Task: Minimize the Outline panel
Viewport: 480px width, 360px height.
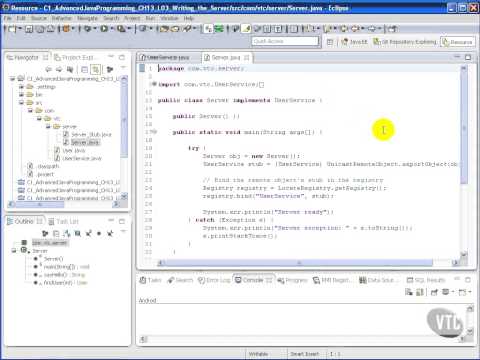Action: pos(111,221)
